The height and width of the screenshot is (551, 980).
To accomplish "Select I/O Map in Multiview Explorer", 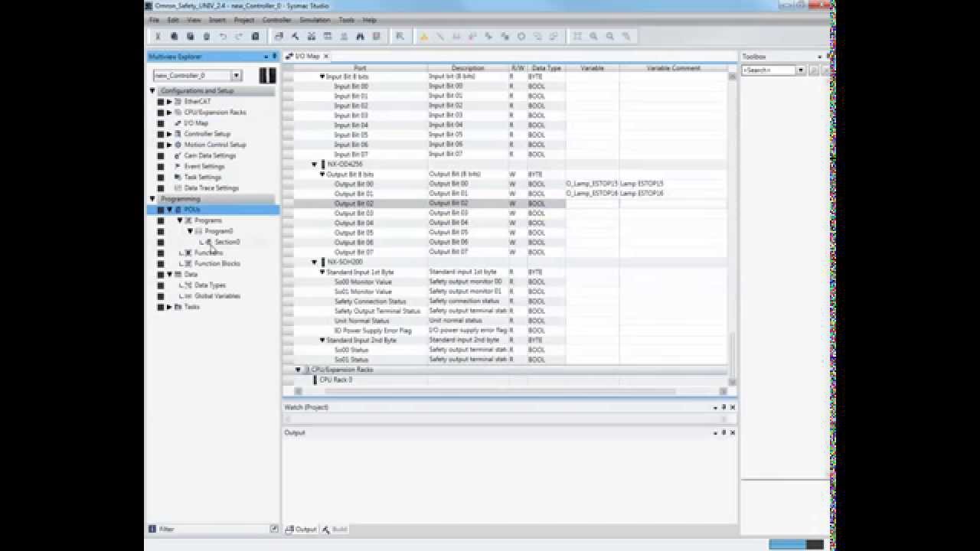I will coord(195,123).
